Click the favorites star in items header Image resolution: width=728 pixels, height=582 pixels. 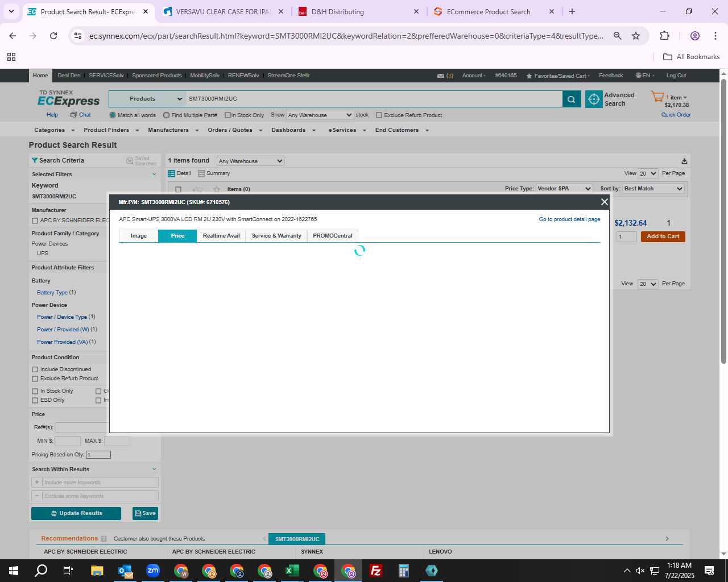(x=217, y=189)
